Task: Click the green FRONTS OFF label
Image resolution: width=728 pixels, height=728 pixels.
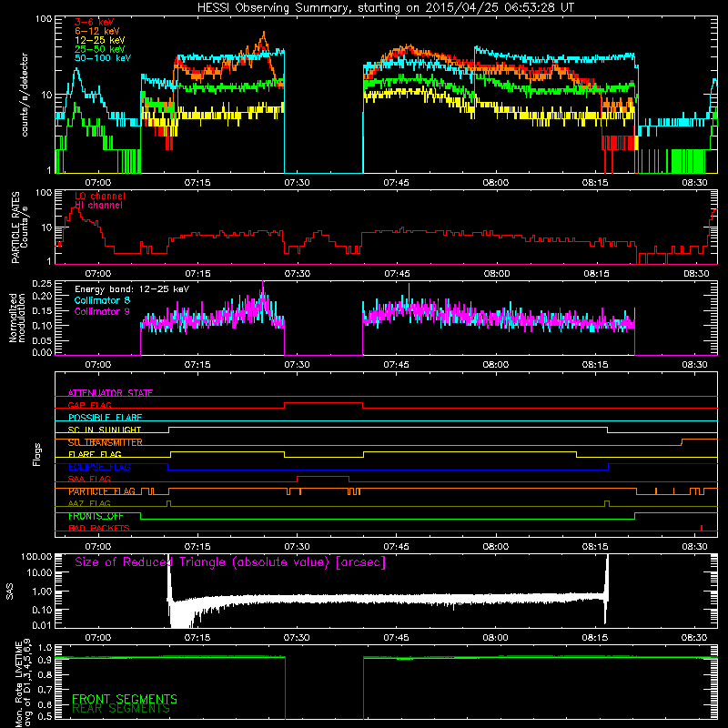Action: coord(96,516)
